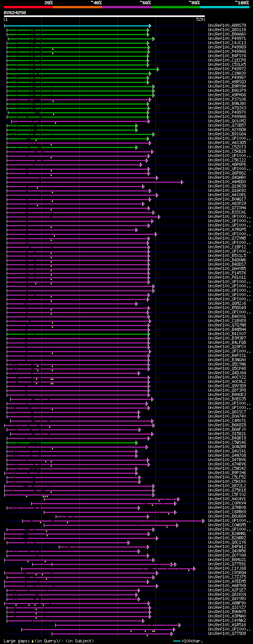Image resolution: width=253 pixels, height=644 pixels.
Task: Open UniRef100_Q16K92 entry
Action: 227,191
